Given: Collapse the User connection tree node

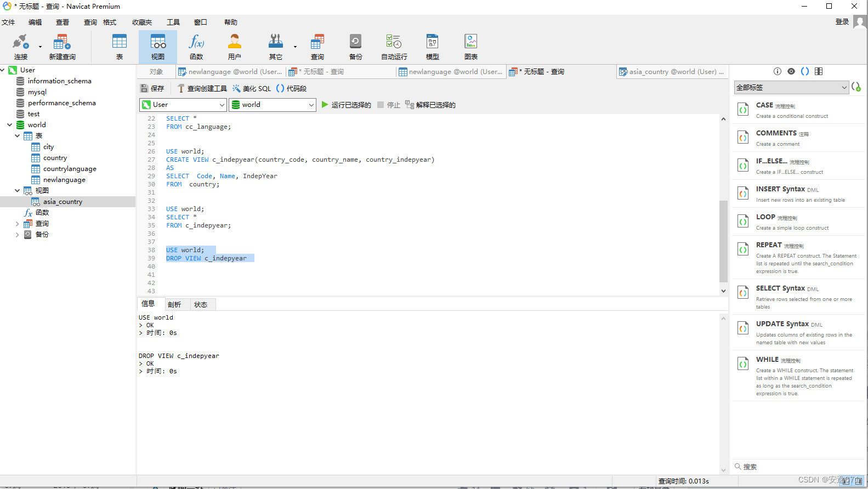Looking at the screenshot, I should click(3, 70).
